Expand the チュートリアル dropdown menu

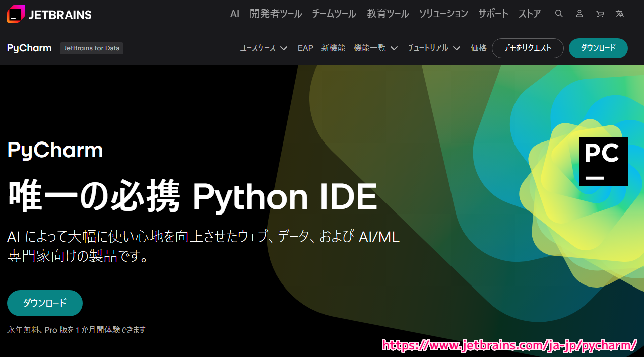pos(434,48)
